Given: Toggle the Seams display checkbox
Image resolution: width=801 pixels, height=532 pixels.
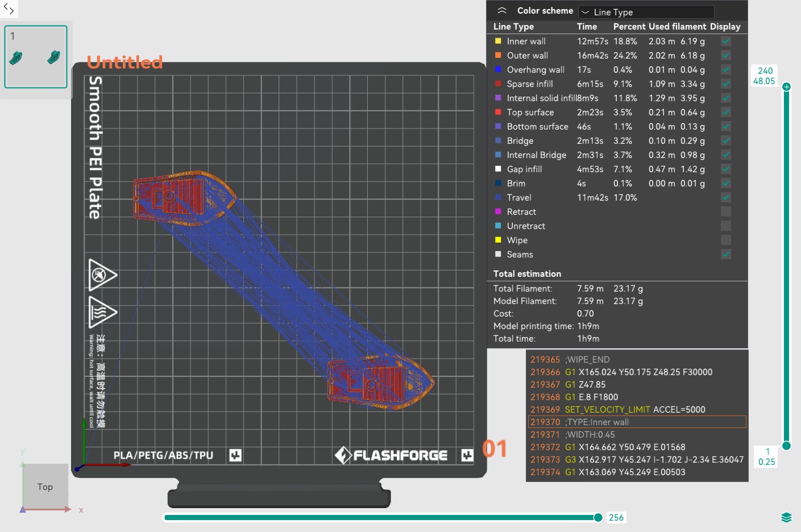Looking at the screenshot, I should 726,254.
